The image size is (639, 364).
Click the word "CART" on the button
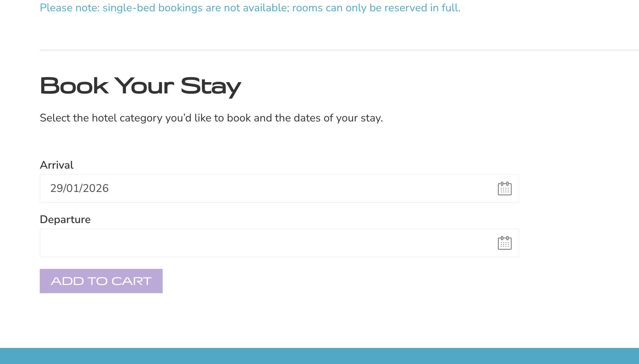tap(131, 281)
